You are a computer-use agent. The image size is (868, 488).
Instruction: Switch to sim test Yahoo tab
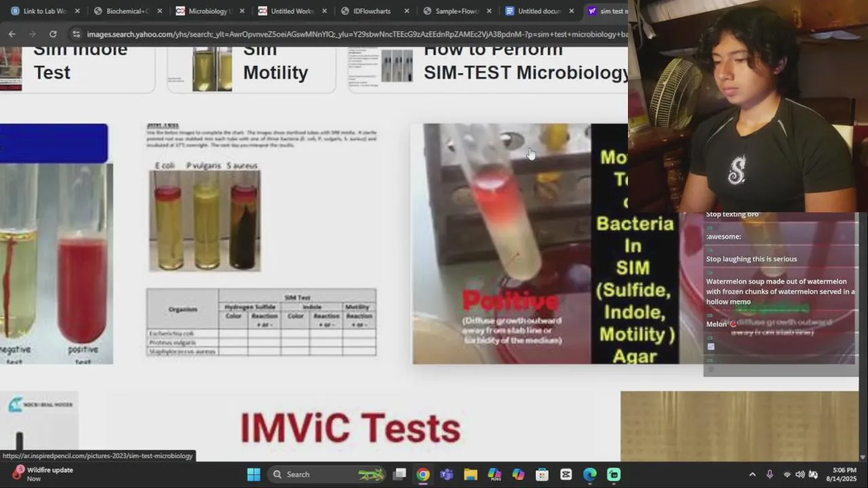(607, 11)
